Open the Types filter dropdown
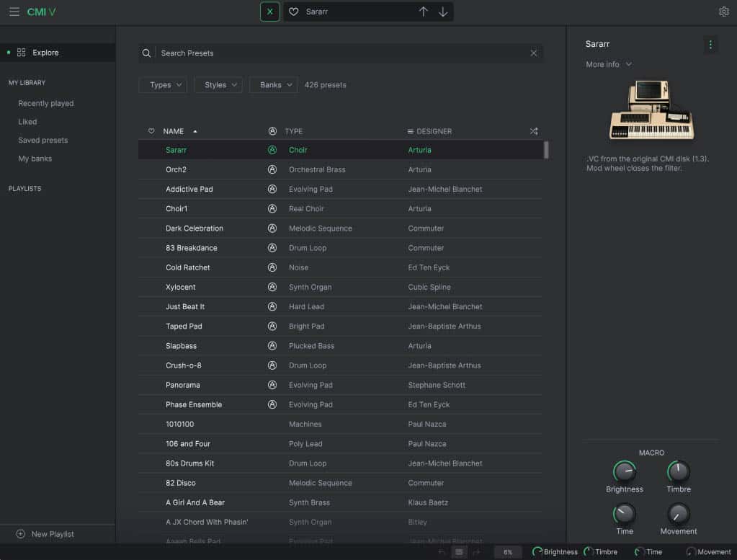Screen dimensions: 737x560 click(163, 85)
